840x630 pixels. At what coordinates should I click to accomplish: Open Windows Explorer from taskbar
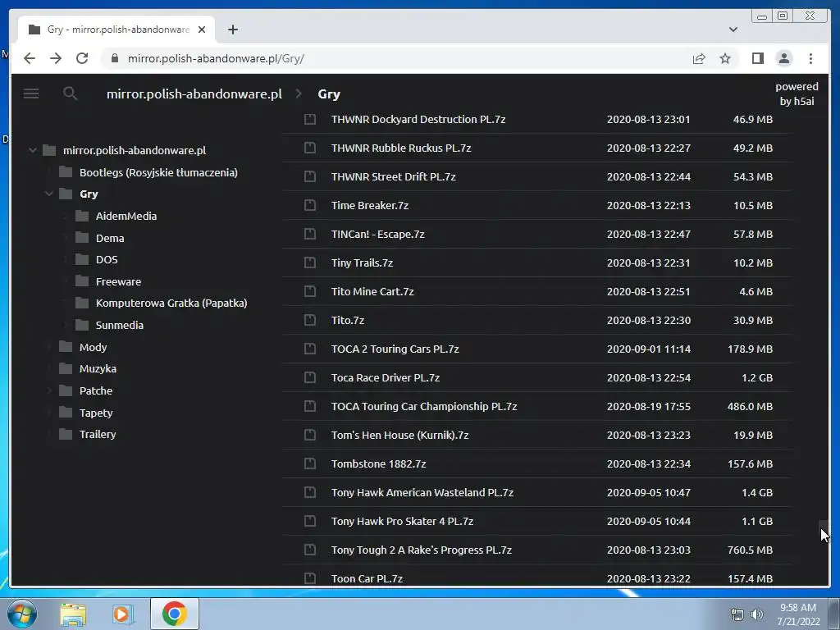(73, 614)
